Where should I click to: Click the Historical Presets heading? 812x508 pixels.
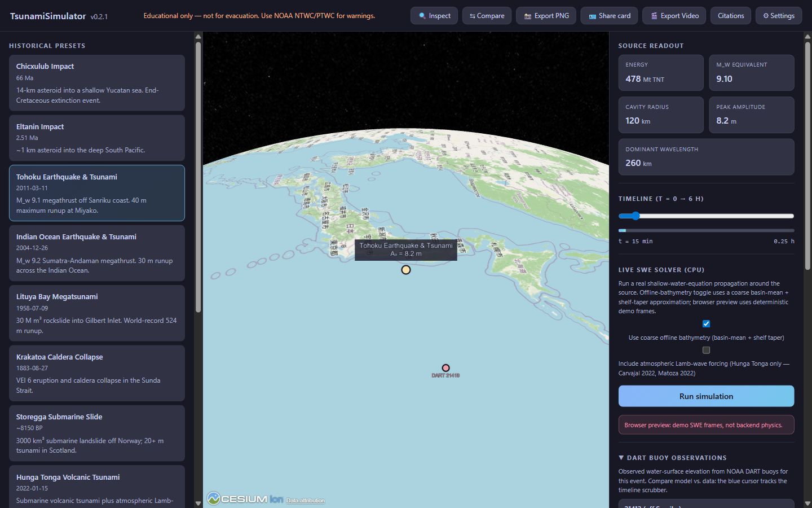(47, 46)
